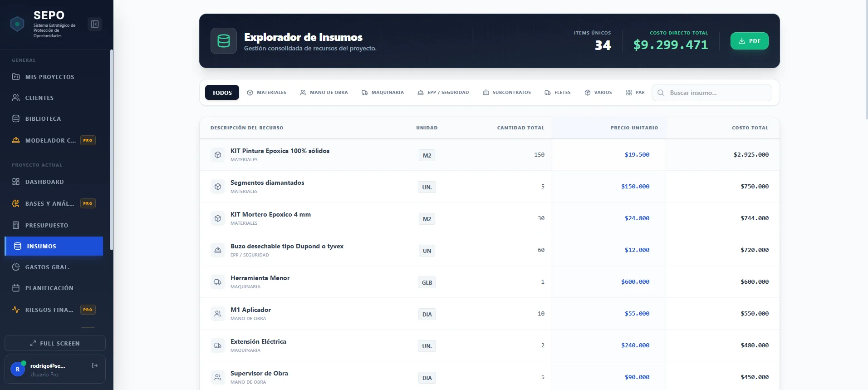
Task: Click the helmet icon beside Buzo desechable
Action: click(x=218, y=250)
